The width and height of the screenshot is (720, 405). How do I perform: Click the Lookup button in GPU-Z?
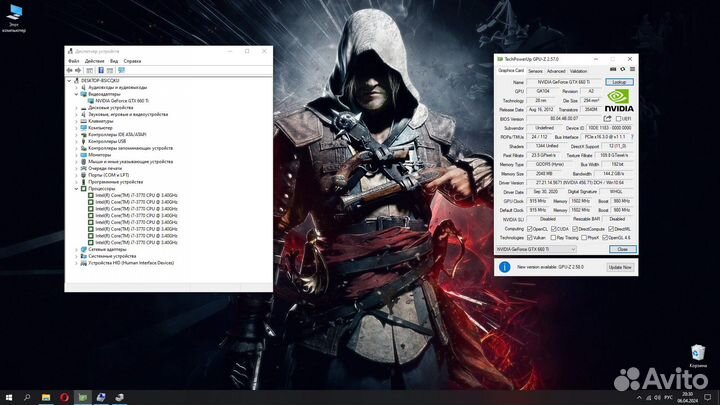point(619,82)
